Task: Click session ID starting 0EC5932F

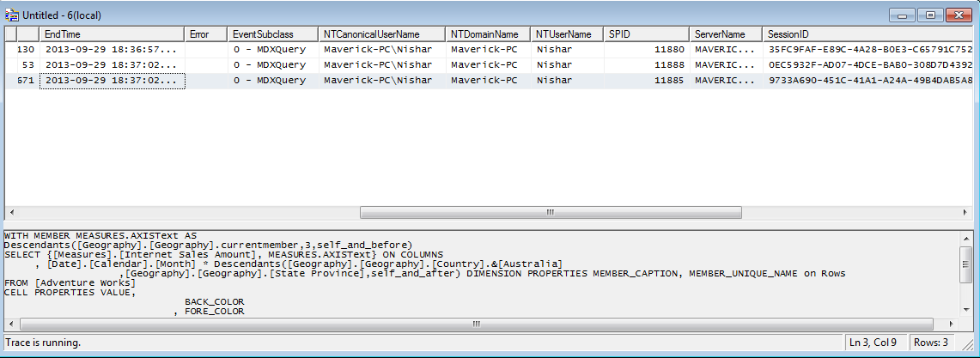Action: [x=870, y=65]
